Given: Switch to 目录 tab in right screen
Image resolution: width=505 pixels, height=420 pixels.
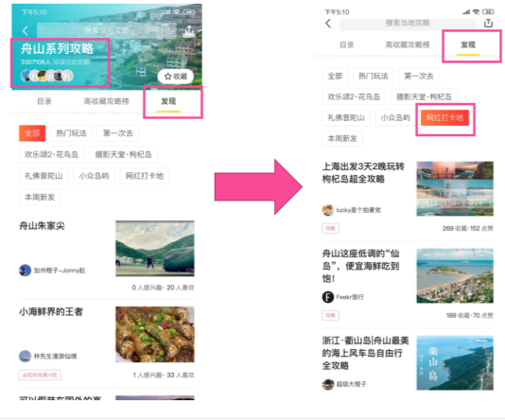Looking at the screenshot, I should 347,44.
